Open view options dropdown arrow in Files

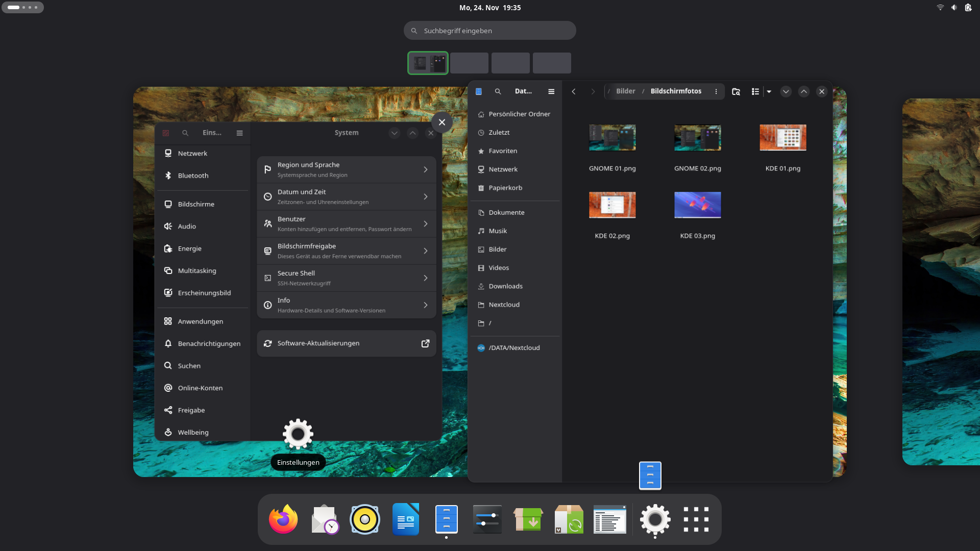[x=769, y=91]
